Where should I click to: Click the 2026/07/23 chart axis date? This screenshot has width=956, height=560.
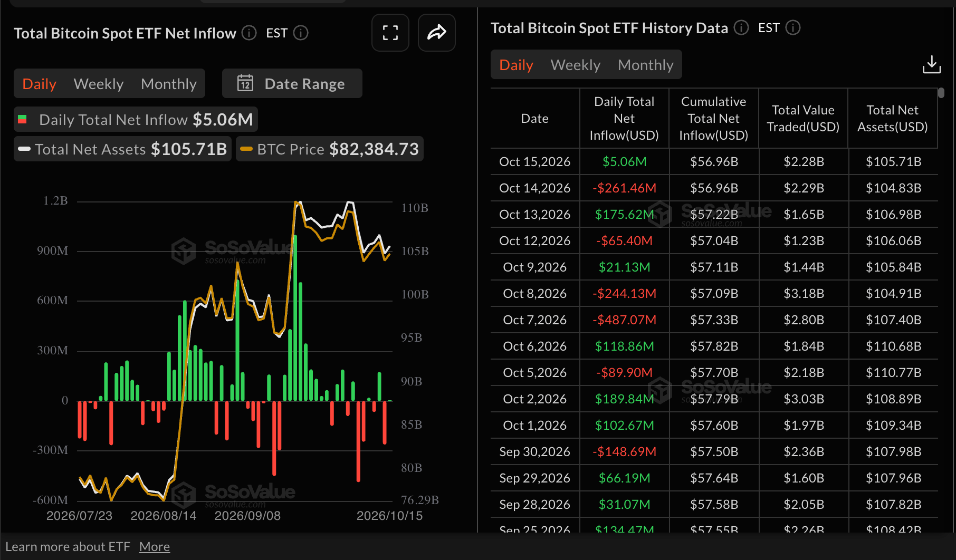tap(79, 515)
